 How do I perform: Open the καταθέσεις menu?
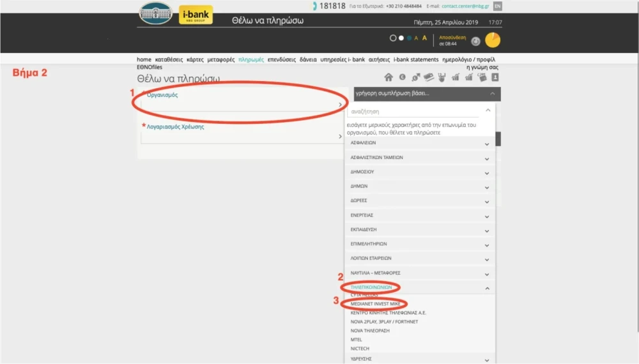click(169, 59)
